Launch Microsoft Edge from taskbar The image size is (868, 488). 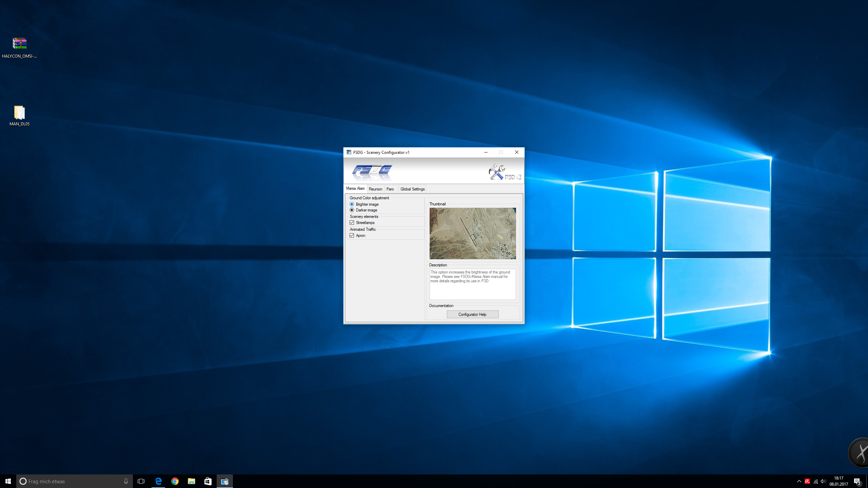coord(158,481)
